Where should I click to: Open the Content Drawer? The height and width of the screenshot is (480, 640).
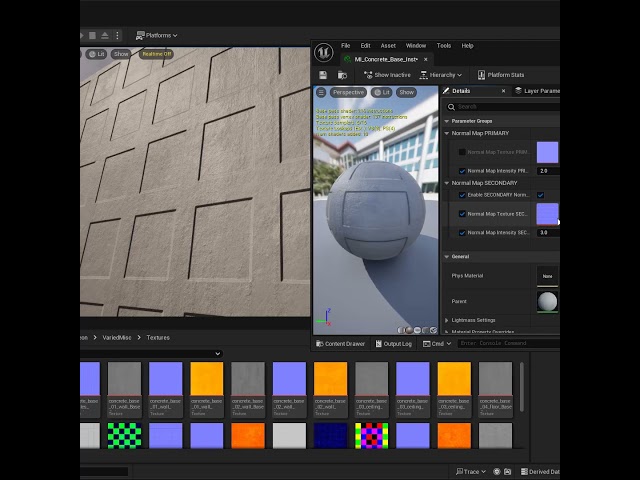[x=340, y=344]
